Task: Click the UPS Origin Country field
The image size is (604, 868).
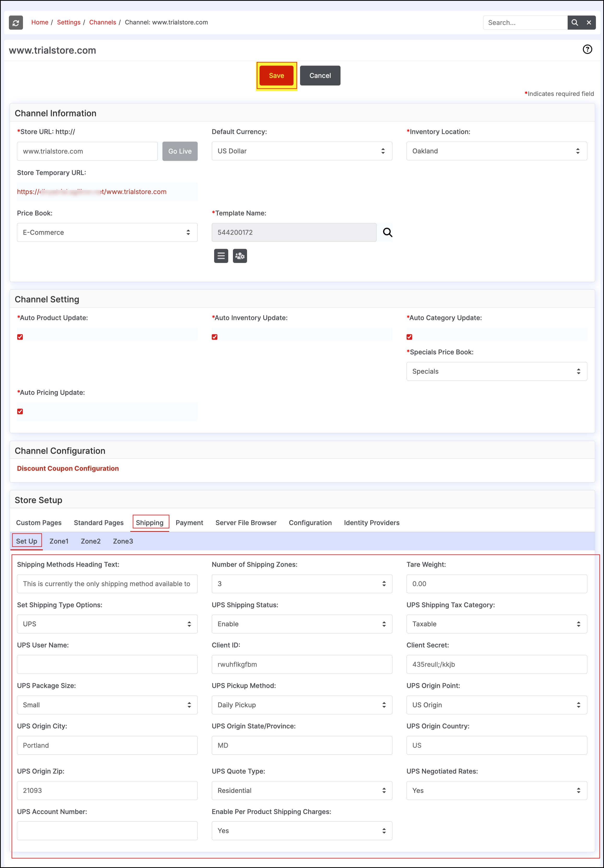Action: coord(497,745)
